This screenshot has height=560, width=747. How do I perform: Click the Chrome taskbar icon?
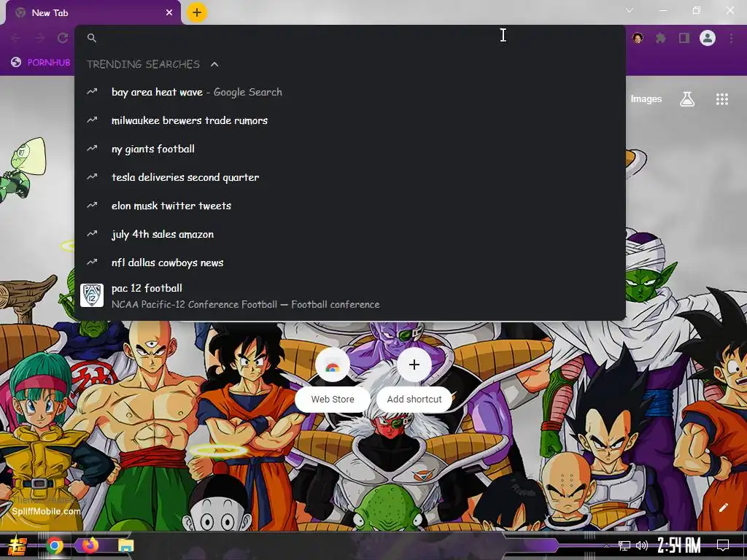(x=55, y=545)
